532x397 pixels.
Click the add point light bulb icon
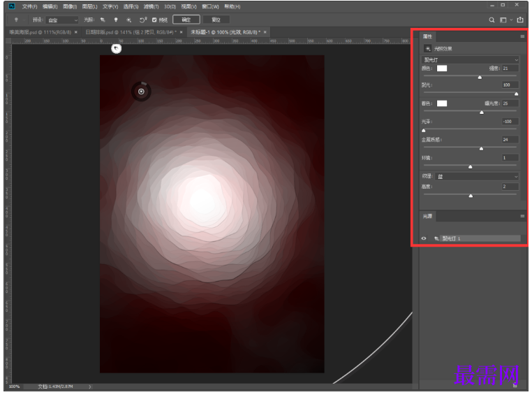[x=116, y=20]
